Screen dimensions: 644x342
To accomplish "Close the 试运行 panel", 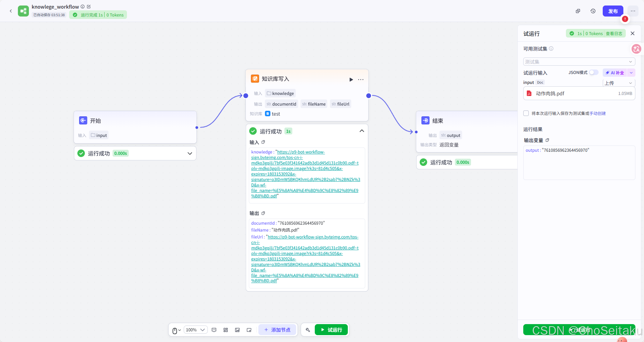I will click(633, 33).
